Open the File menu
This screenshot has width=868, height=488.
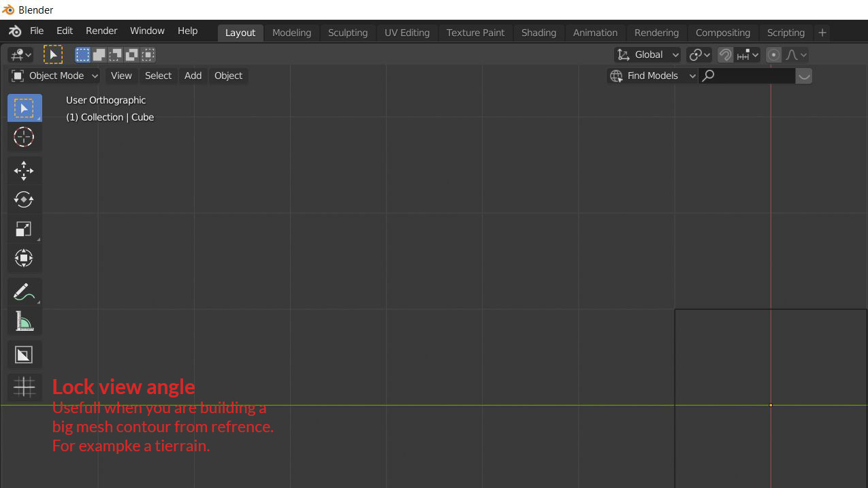pyautogui.click(x=37, y=31)
